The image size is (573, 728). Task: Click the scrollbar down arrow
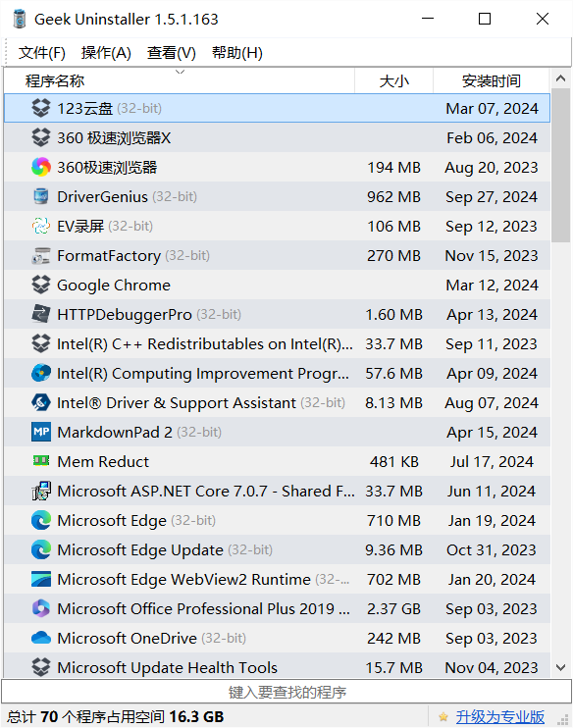(560, 667)
